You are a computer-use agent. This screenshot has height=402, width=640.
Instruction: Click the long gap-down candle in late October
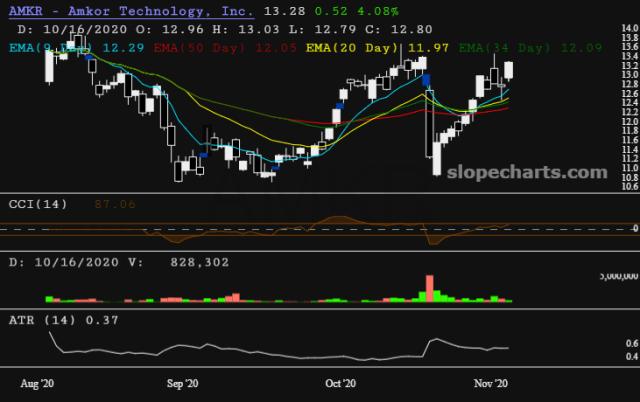(x=429, y=124)
